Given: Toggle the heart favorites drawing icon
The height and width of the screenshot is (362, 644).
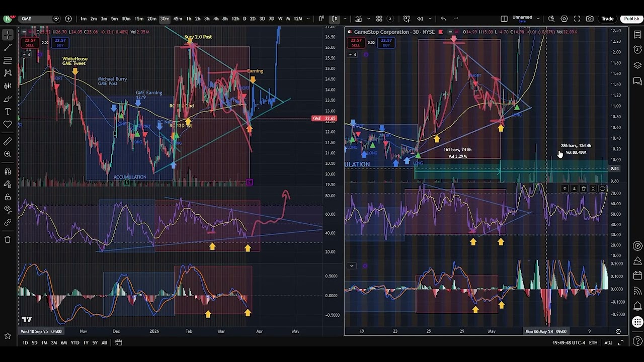Looking at the screenshot, I should [8, 124].
